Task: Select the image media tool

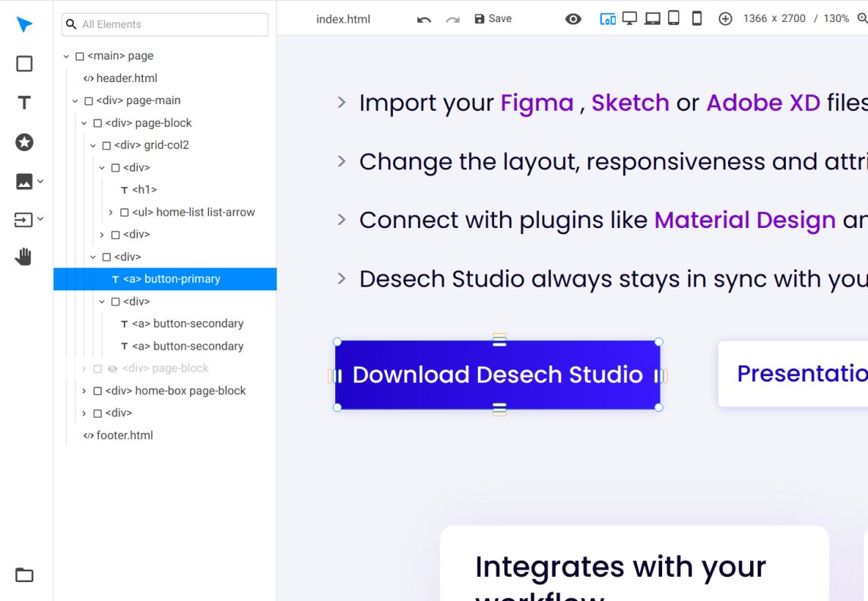Action: (24, 181)
